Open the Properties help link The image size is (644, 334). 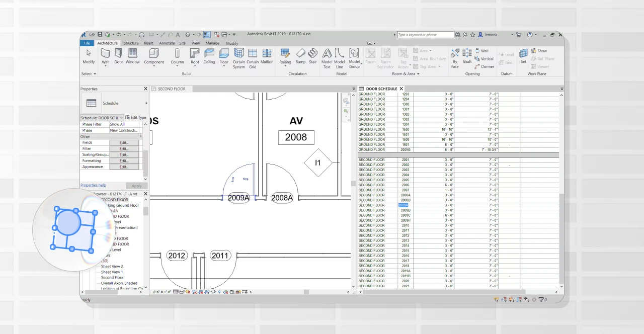tap(93, 185)
